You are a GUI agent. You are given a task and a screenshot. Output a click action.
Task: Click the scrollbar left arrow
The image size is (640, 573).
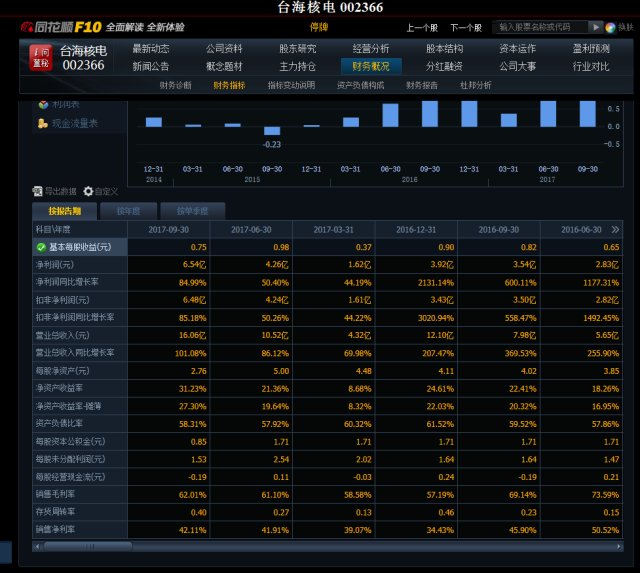[x=37, y=546]
